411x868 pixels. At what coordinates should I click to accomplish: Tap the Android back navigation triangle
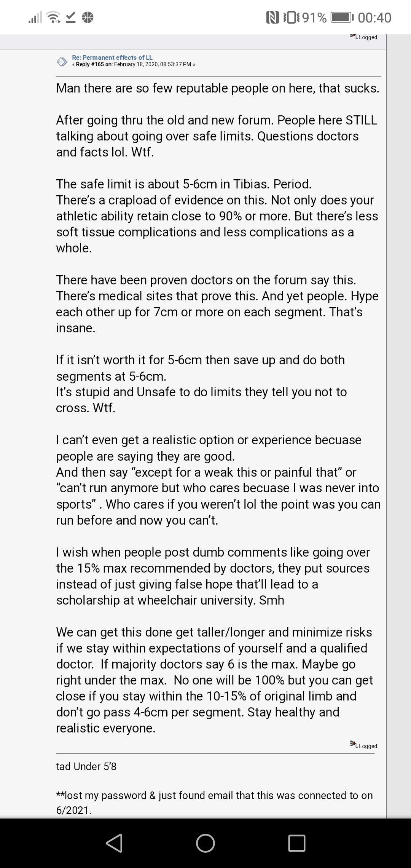(x=115, y=843)
